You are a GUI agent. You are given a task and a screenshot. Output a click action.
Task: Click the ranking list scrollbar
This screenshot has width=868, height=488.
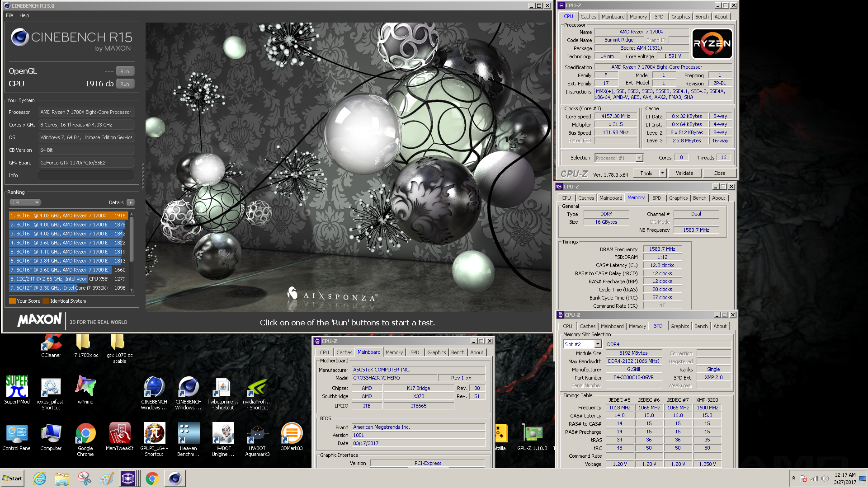tap(132, 239)
